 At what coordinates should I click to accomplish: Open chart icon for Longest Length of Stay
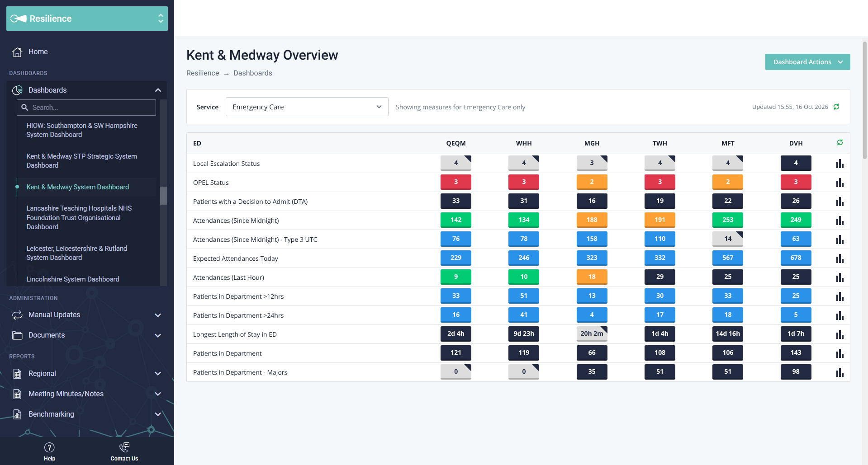pyautogui.click(x=840, y=334)
